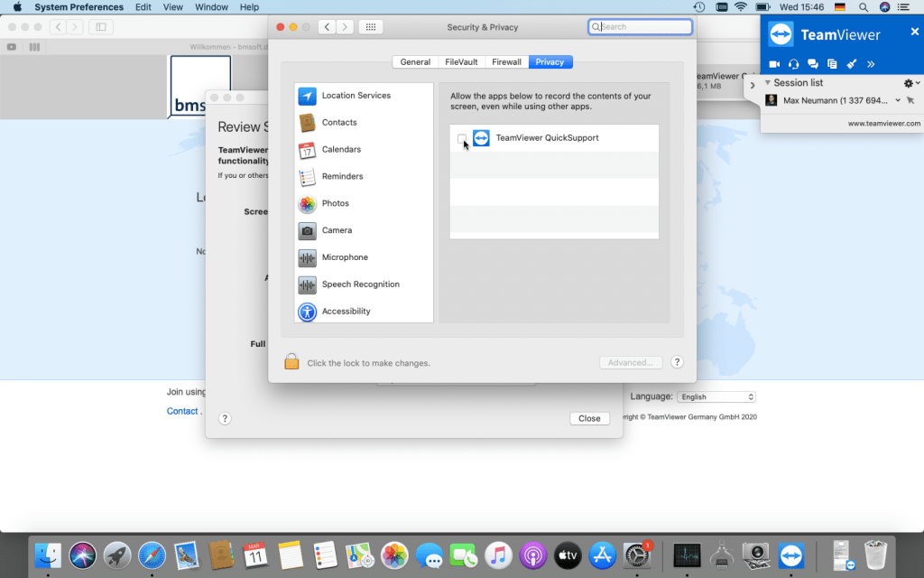Image resolution: width=924 pixels, height=578 pixels.
Task: Open Activity Monitor from the Dock
Action: click(x=687, y=555)
